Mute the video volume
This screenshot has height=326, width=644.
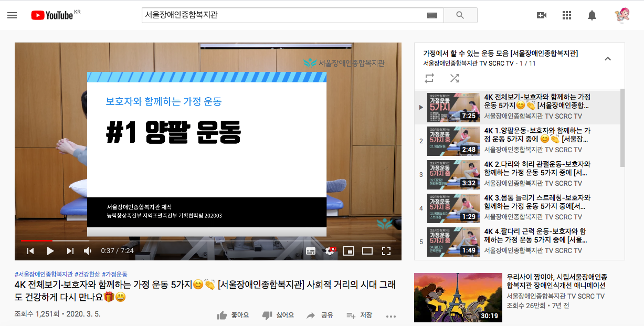[x=88, y=251]
